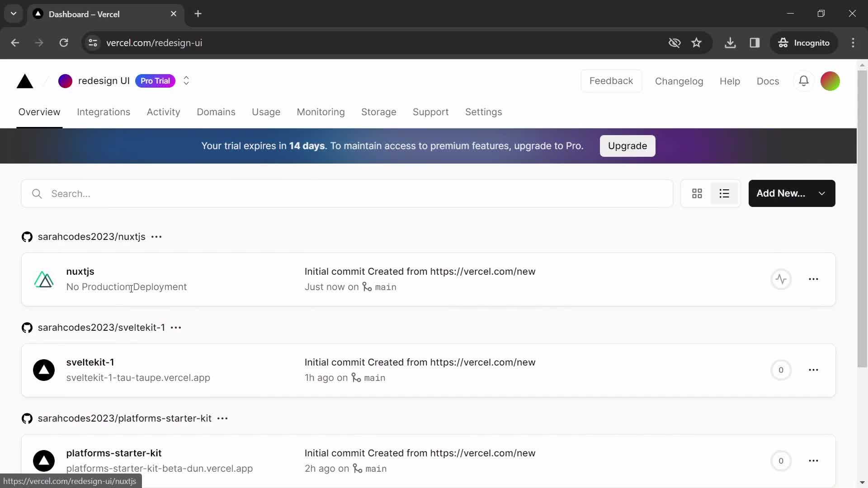868x488 pixels.
Task: Click GitHub icon beside sarahcodes2023/platforms-starter-kit
Action: 27,419
